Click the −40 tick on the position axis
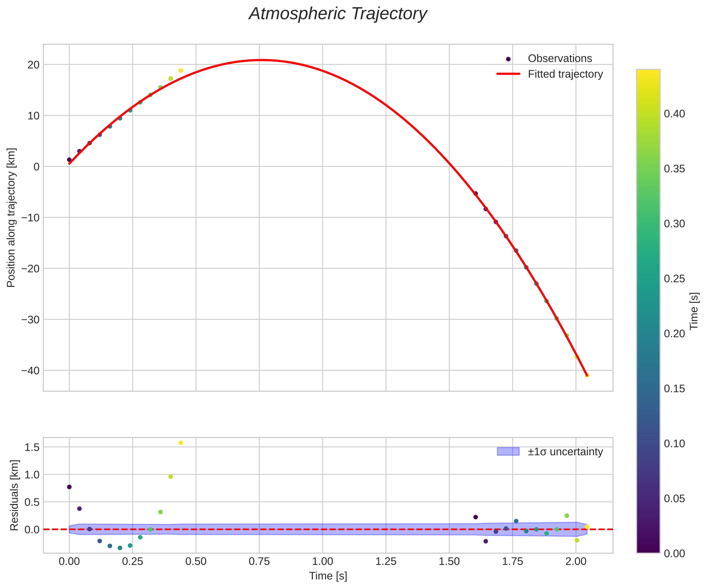The image size is (706, 588). point(30,370)
